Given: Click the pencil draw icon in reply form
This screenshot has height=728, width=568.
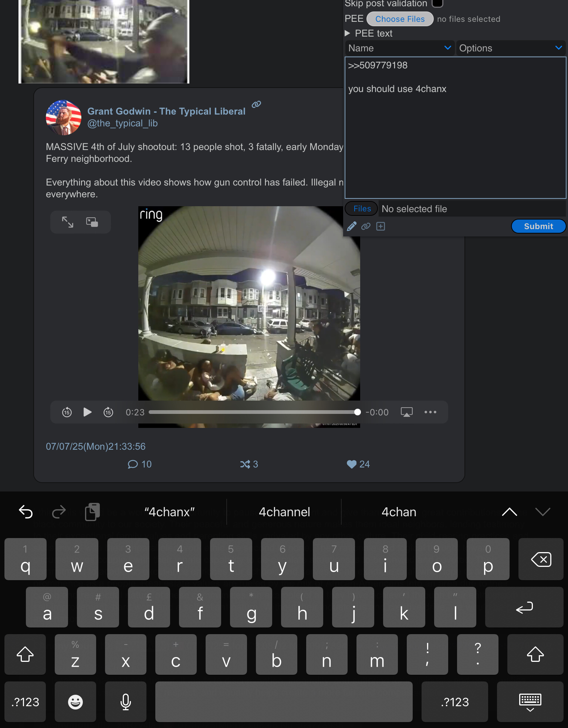Looking at the screenshot, I should [352, 226].
